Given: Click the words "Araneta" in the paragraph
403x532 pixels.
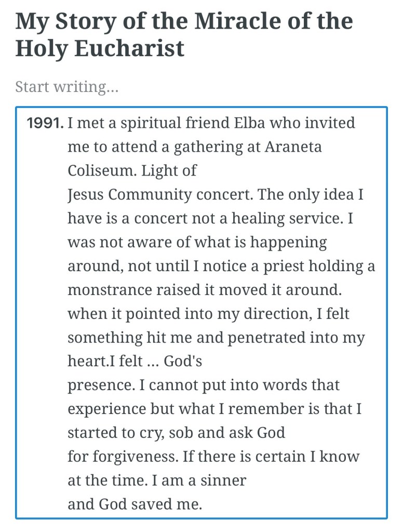Looking at the screenshot, I should 293,147.
